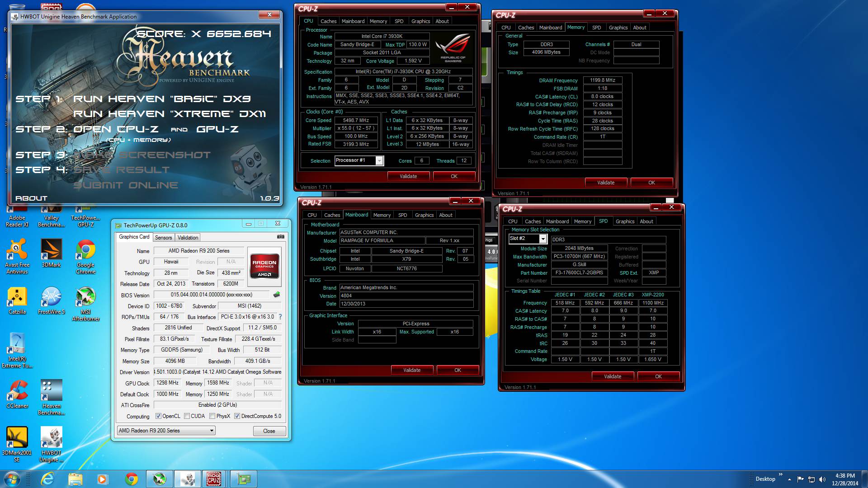This screenshot has height=488, width=868.
Task: Select SPD tab in Memory CPU-Z window
Action: [x=596, y=28]
